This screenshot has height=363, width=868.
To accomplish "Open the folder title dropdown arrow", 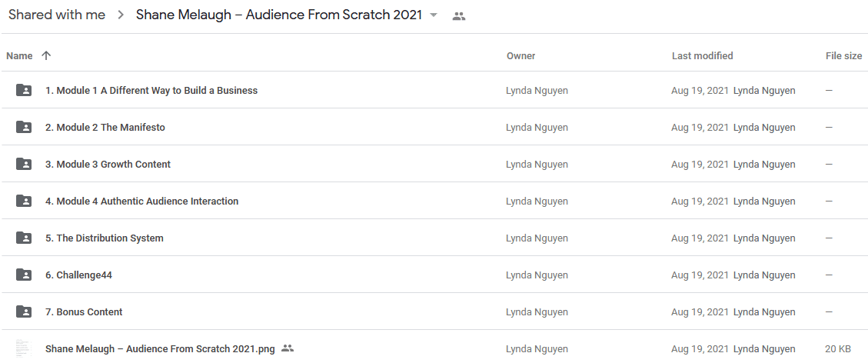I will [x=434, y=15].
